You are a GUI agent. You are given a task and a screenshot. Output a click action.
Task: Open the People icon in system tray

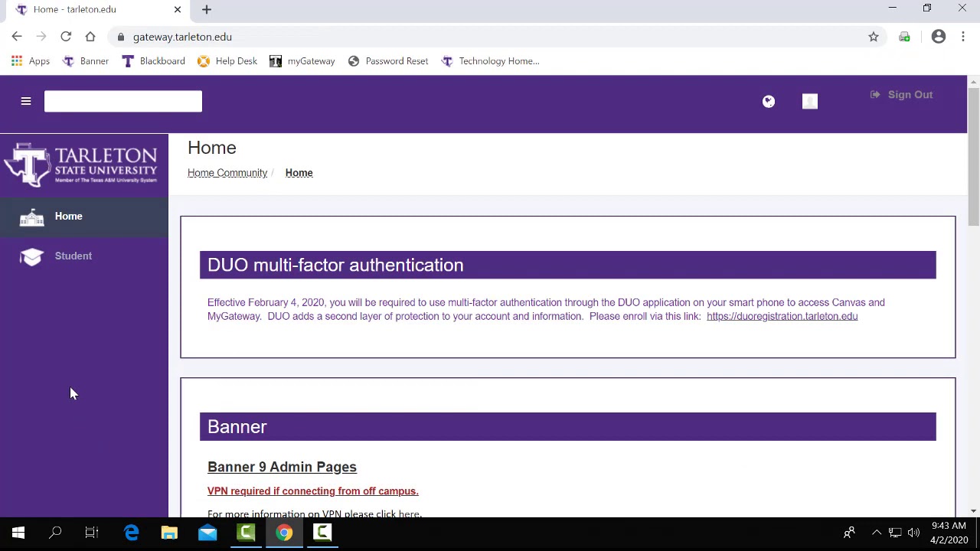[x=849, y=533]
